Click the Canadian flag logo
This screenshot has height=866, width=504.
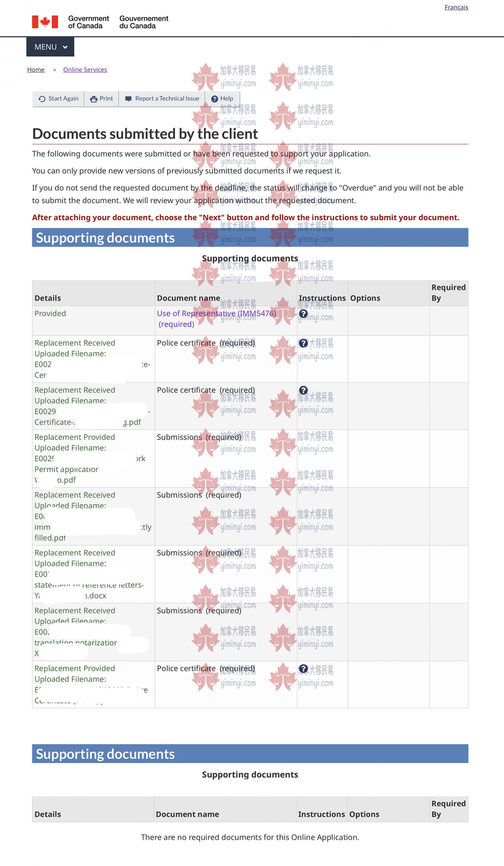pos(45,22)
